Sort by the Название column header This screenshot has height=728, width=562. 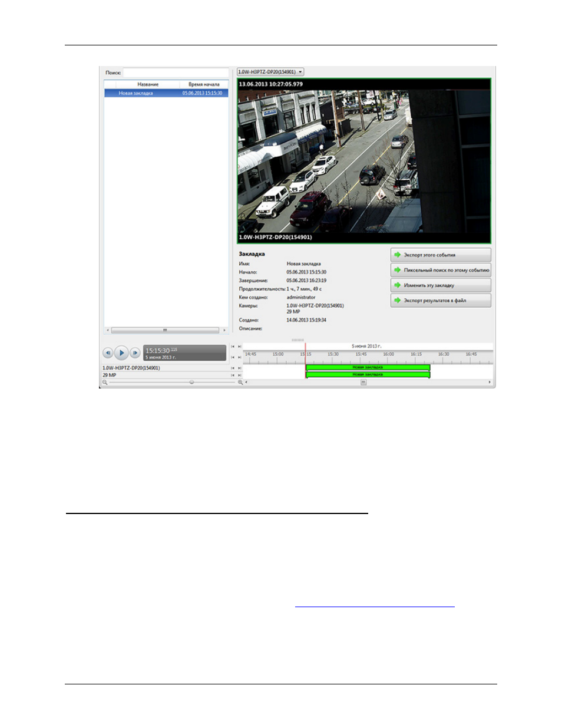click(x=148, y=84)
